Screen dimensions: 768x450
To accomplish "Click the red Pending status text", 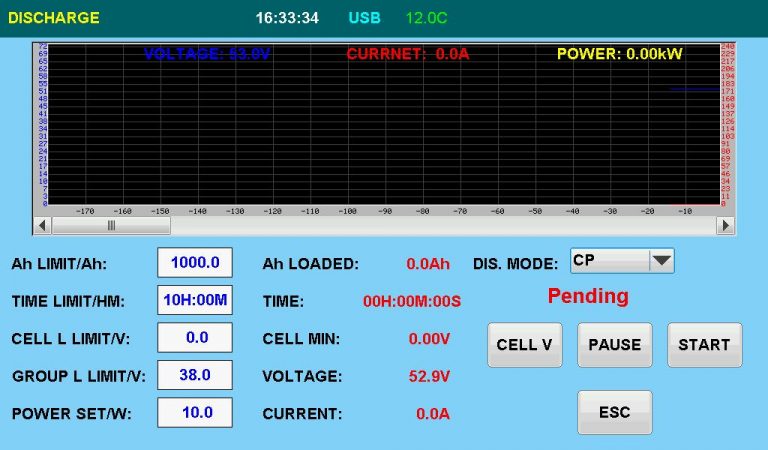I will pyautogui.click(x=588, y=296).
